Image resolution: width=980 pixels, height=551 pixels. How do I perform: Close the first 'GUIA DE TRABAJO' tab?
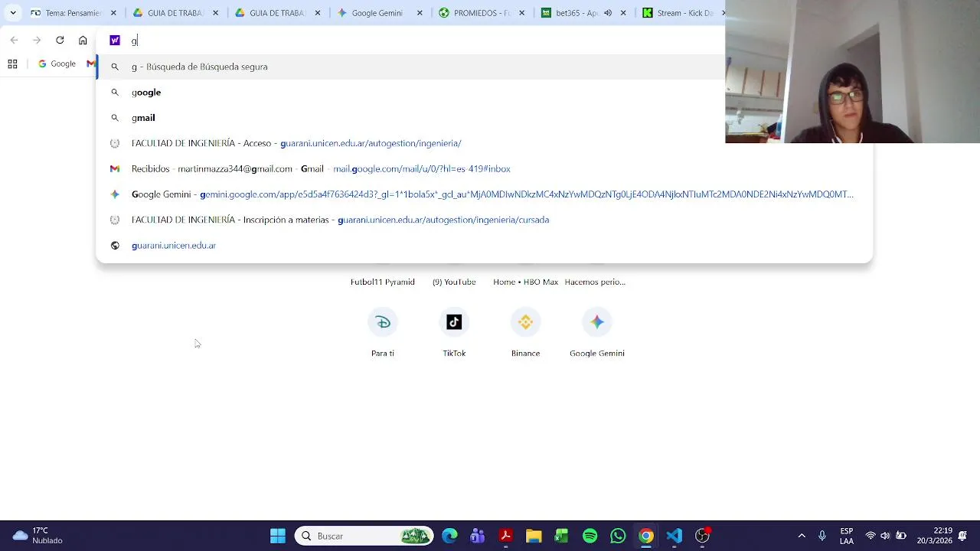pyautogui.click(x=215, y=13)
